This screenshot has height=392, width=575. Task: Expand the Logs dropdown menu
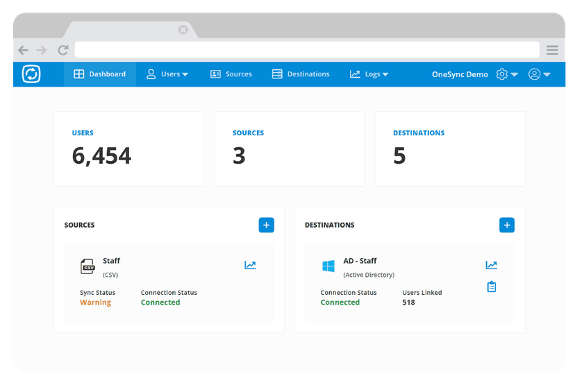click(369, 74)
